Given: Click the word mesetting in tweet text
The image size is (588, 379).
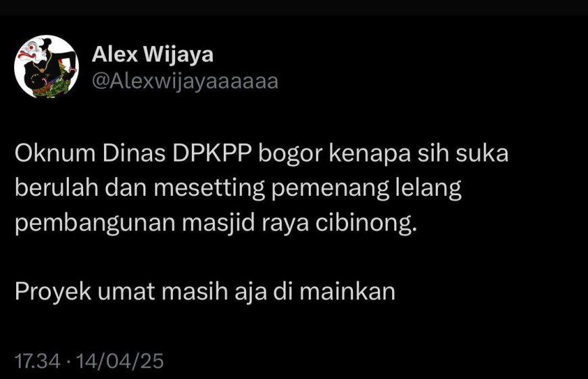Looking at the screenshot, I should coord(210,188).
